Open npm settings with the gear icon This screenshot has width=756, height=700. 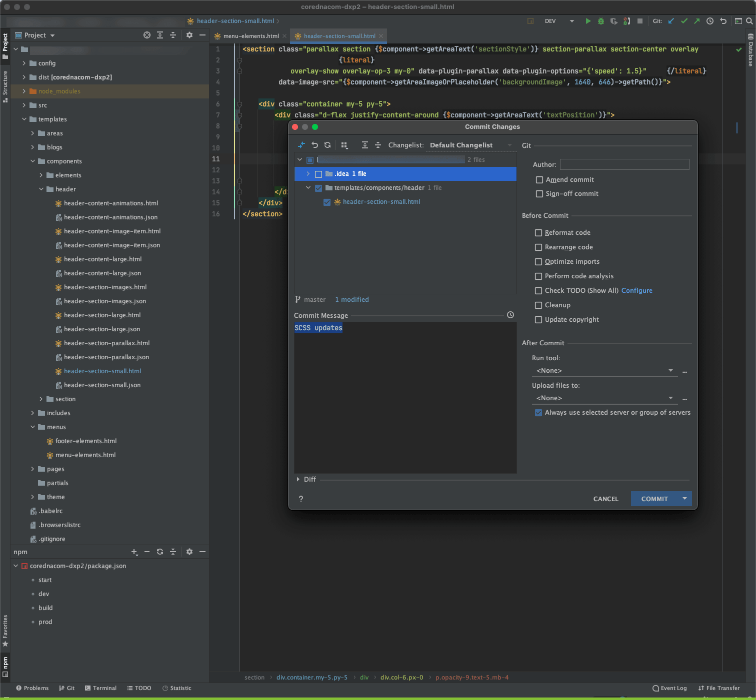[189, 552]
